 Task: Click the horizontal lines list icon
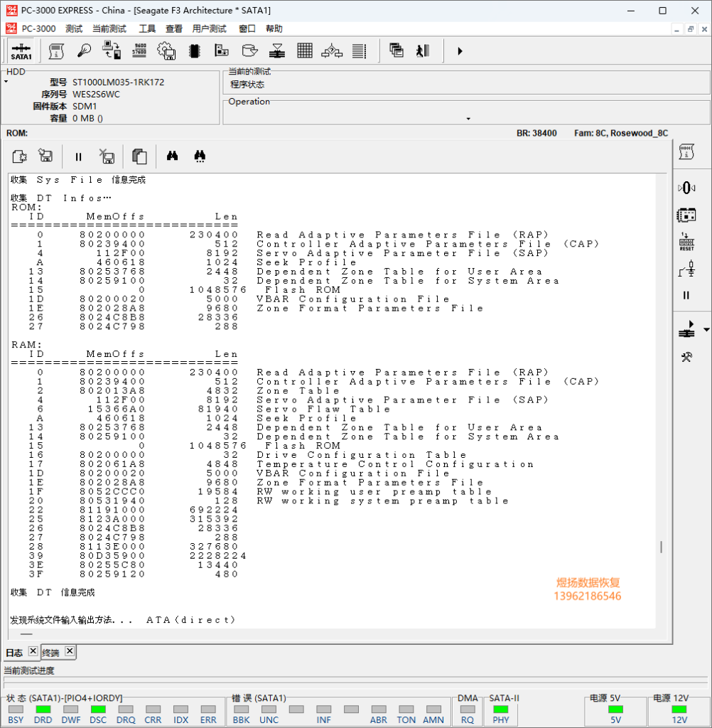tap(360, 51)
